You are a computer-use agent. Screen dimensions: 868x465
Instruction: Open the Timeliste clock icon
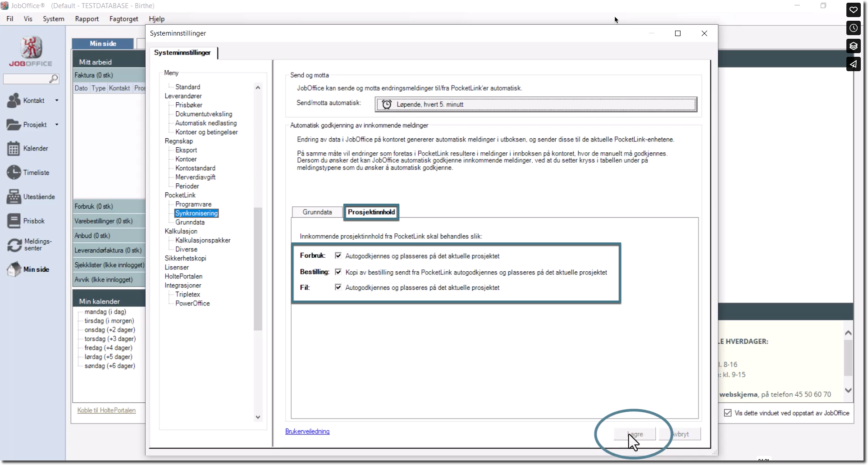click(14, 173)
